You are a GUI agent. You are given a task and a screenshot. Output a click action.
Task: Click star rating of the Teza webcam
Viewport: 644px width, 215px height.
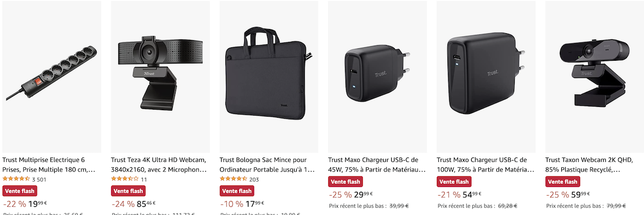pyautogui.click(x=125, y=180)
